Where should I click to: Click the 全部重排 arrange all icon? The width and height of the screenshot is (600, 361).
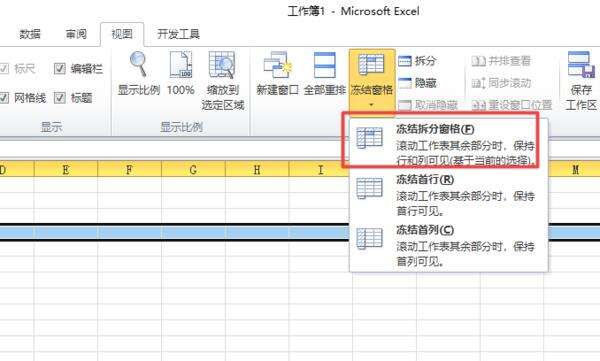(x=324, y=65)
